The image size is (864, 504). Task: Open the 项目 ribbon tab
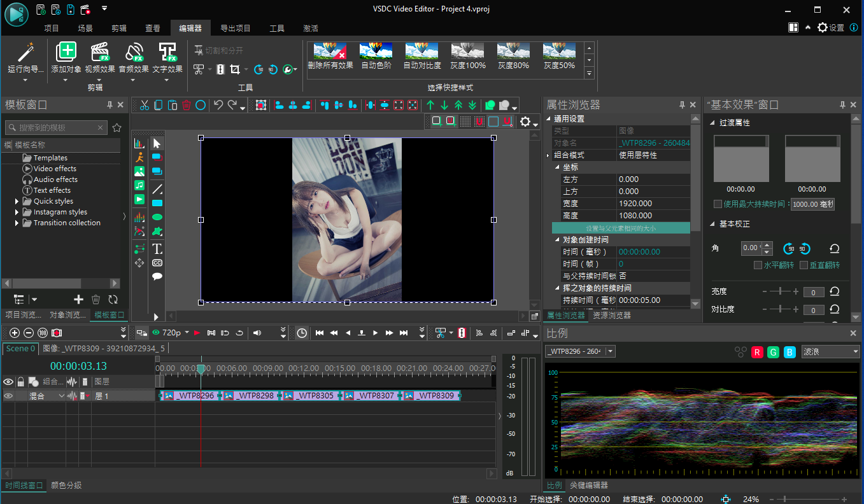click(52, 28)
